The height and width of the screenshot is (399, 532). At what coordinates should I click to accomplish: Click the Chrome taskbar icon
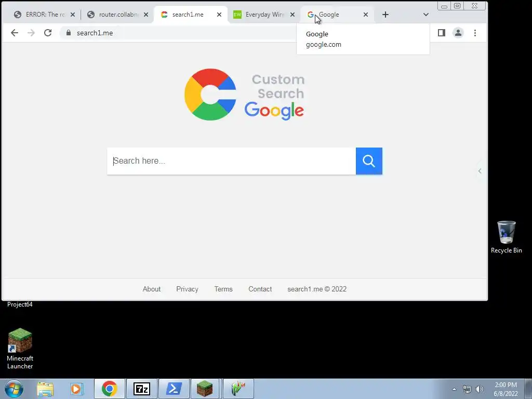(109, 389)
